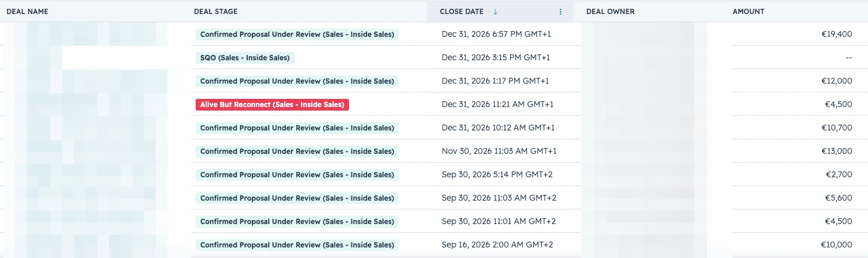Click the Deal Stage column header

[216, 12]
